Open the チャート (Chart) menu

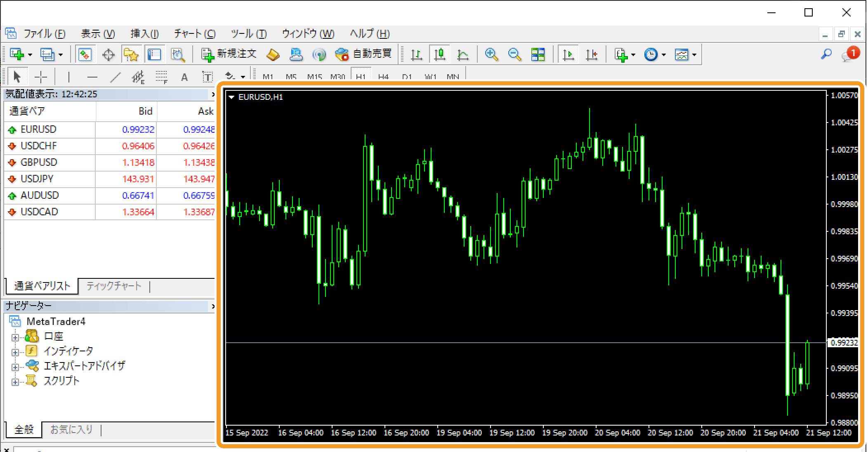click(194, 34)
